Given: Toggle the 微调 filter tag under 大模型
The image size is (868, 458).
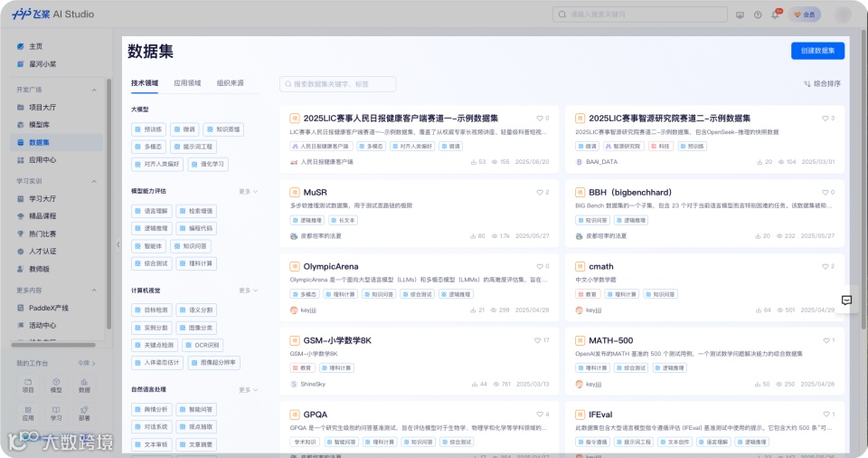Looking at the screenshot, I should pyautogui.click(x=184, y=129).
